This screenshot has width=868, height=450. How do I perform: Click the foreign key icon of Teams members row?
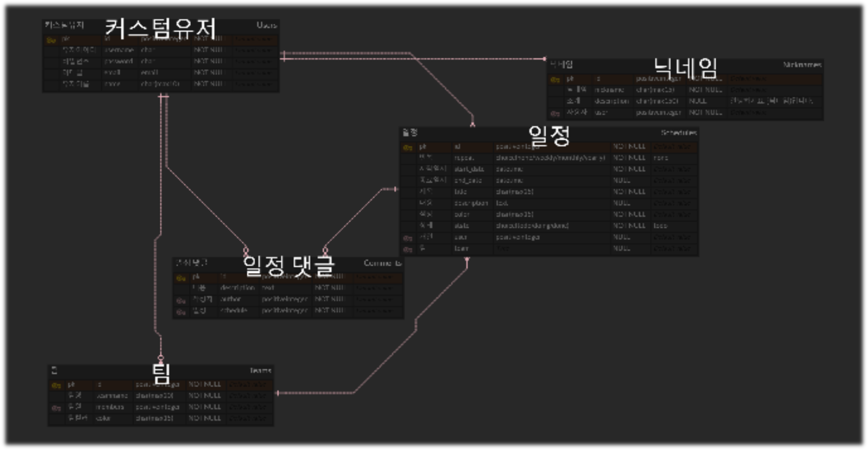pos(56,408)
